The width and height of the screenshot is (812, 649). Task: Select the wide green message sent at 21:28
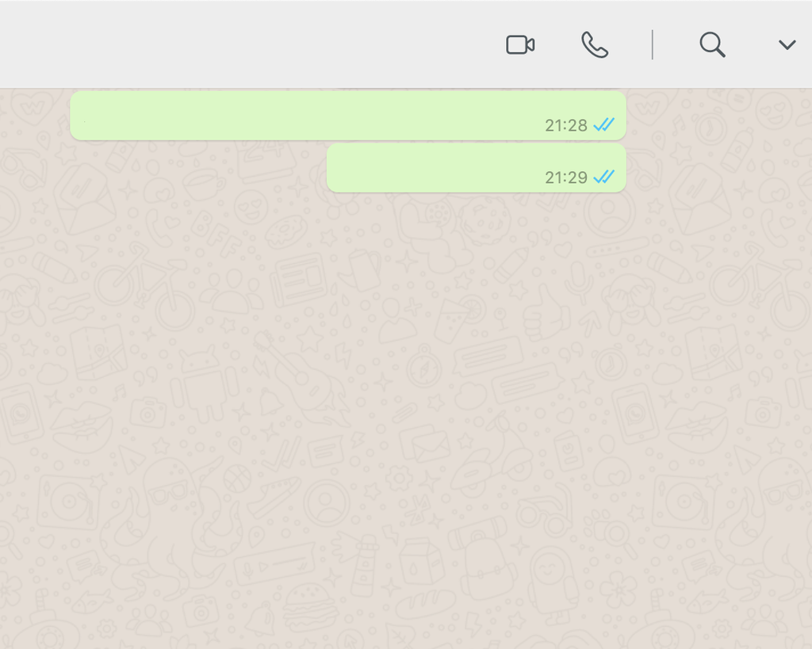point(348,116)
